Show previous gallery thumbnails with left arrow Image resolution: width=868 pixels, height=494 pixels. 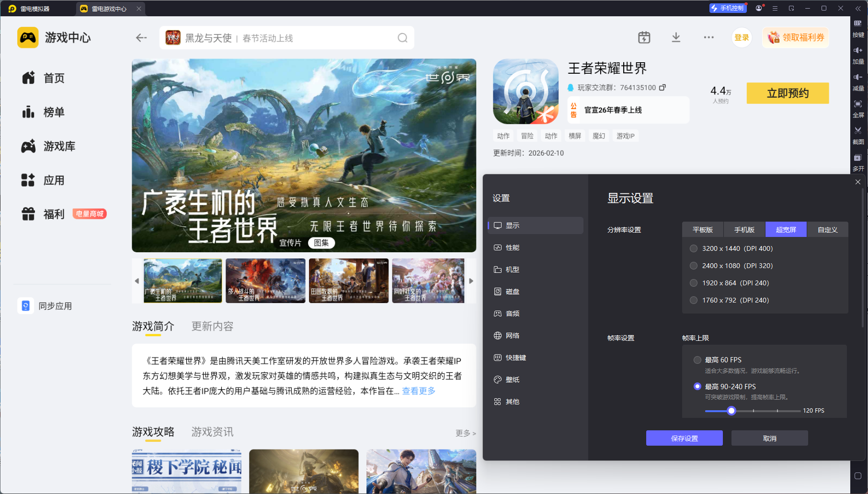137,281
